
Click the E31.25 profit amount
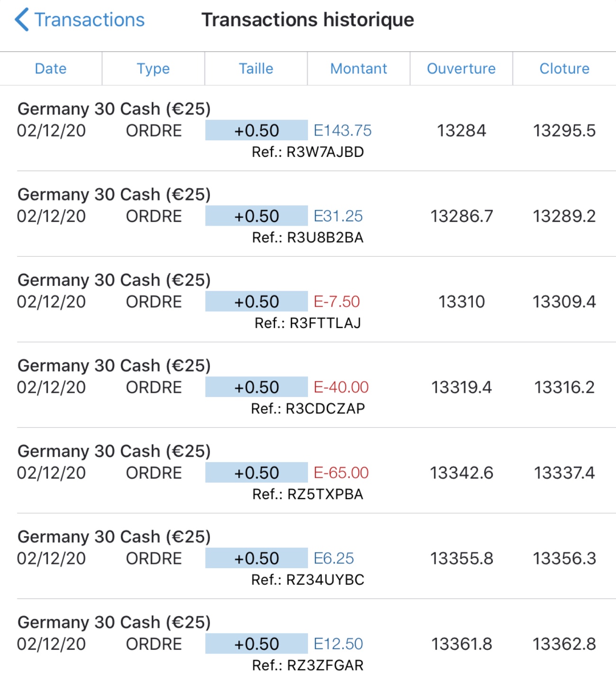pos(338,217)
